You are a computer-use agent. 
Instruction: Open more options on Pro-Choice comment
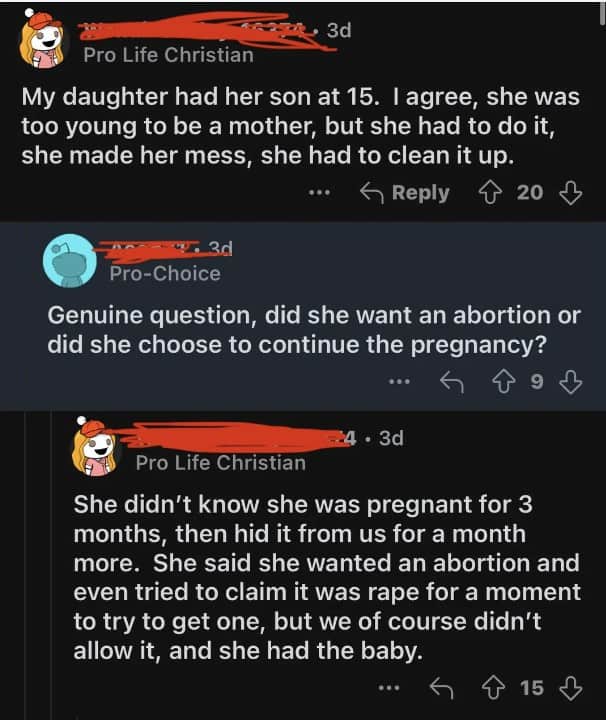(399, 380)
